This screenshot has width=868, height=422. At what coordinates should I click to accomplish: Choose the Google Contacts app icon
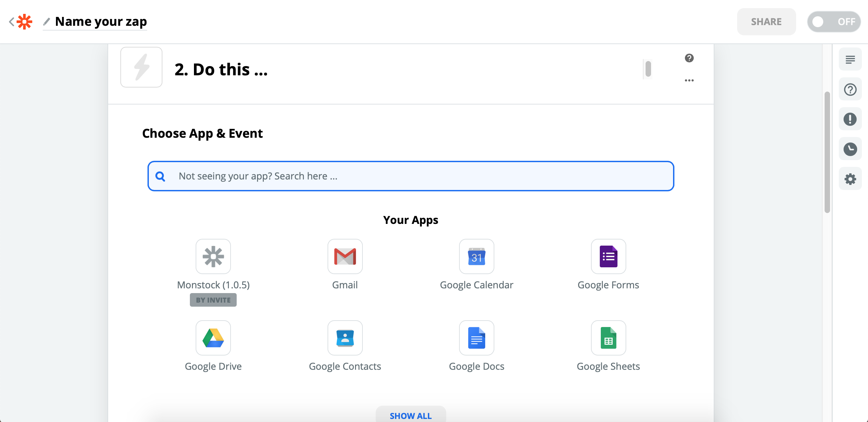click(x=345, y=338)
